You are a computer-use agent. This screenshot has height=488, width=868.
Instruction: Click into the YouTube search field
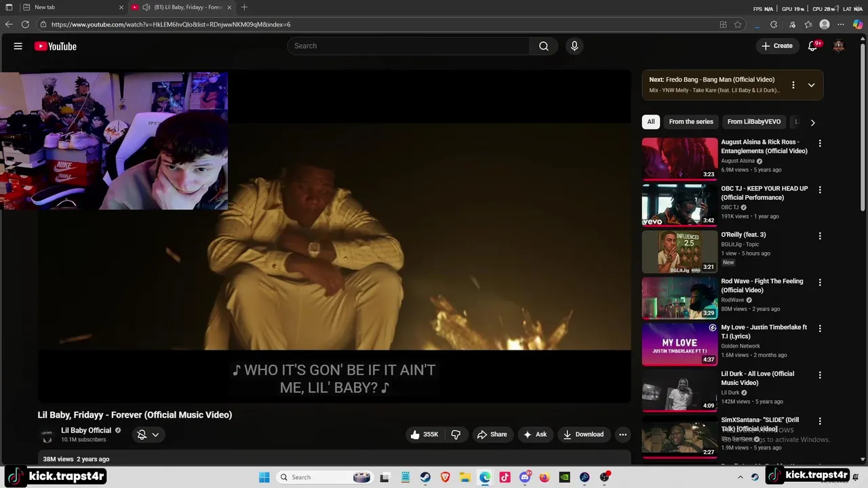(x=408, y=46)
